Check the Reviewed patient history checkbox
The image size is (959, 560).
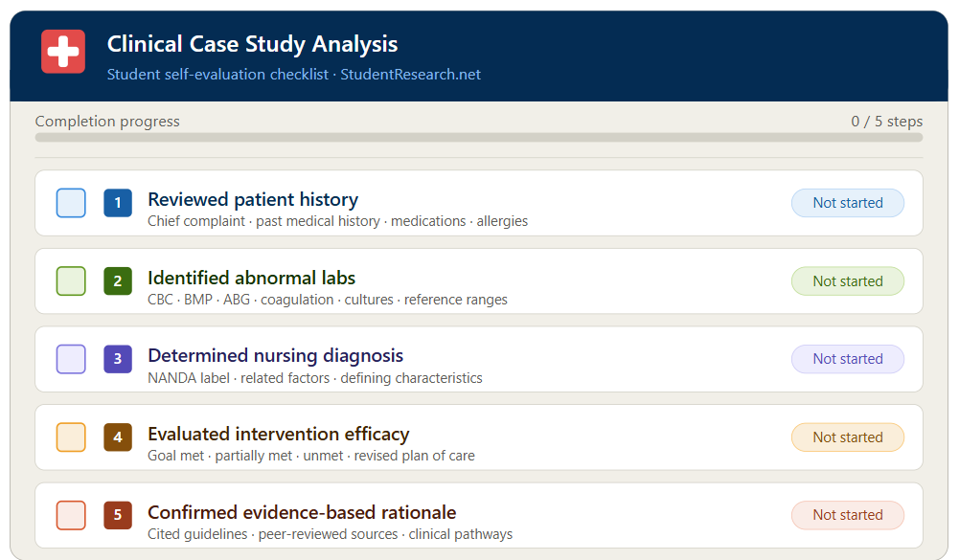point(71,203)
